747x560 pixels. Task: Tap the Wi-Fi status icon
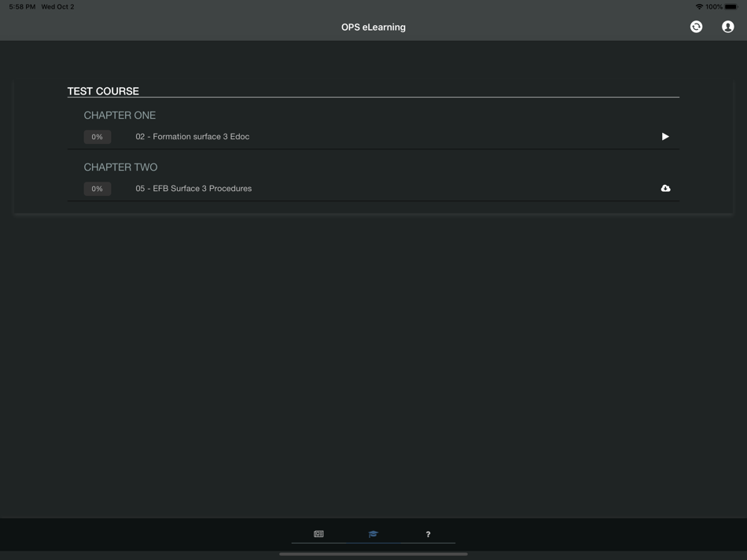pos(699,6)
